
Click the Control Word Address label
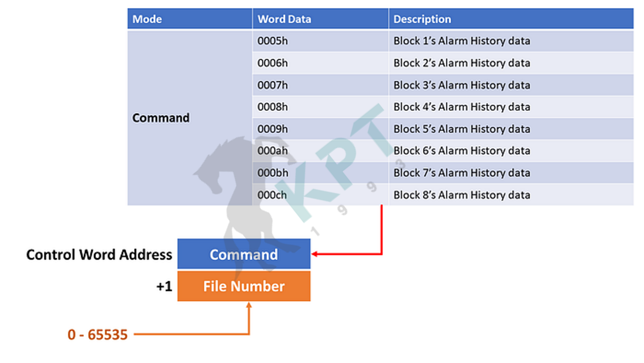click(x=99, y=255)
